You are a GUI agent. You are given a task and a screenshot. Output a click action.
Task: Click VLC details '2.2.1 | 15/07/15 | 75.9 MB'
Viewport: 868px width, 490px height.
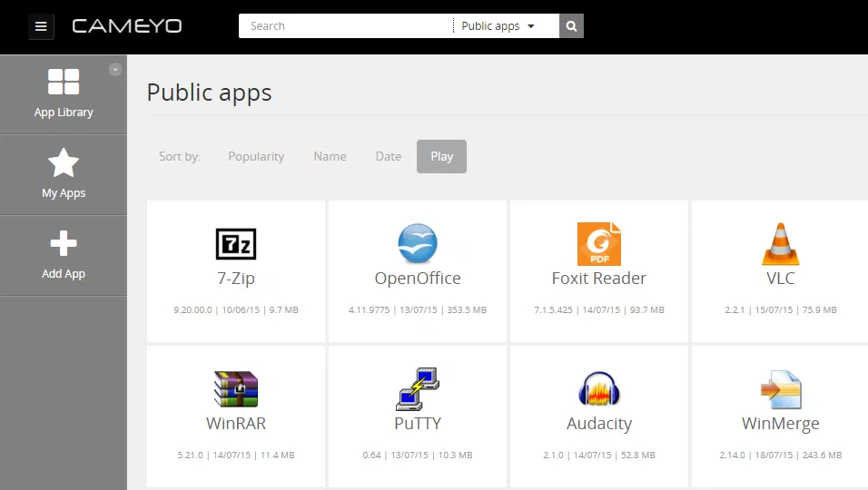coord(781,309)
